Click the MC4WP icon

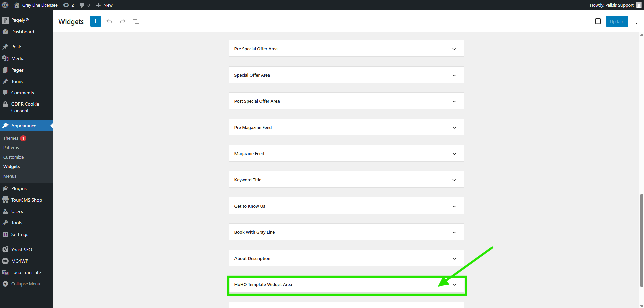5,261
